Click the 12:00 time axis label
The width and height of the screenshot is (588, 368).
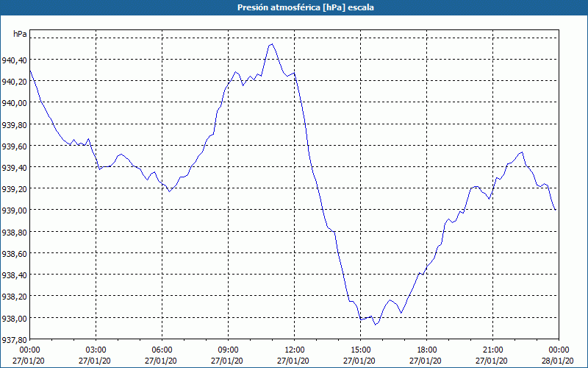coord(295,350)
